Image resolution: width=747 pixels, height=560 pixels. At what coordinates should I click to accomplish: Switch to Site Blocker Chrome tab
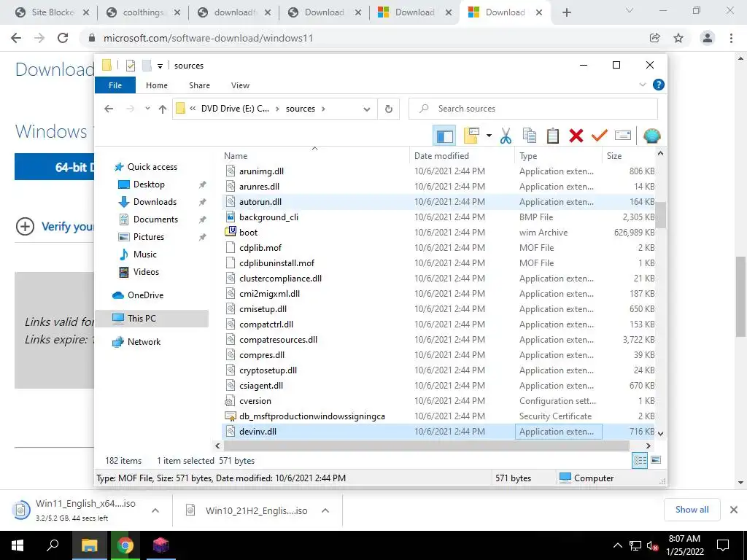point(53,12)
